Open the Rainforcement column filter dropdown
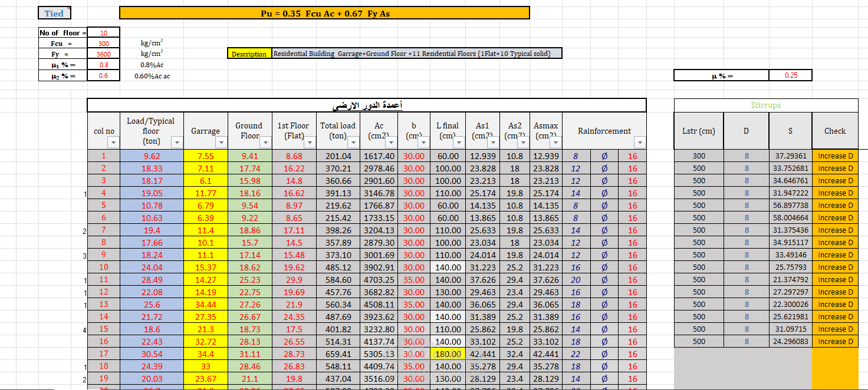The width and height of the screenshot is (868, 390). pos(640,143)
